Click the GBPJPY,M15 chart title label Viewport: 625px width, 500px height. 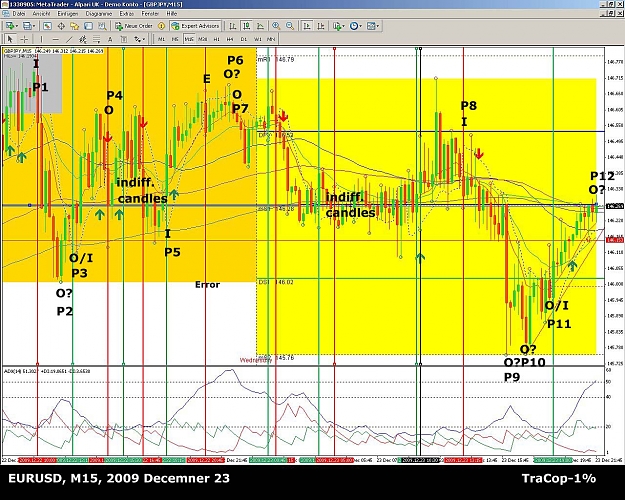pyautogui.click(x=53, y=51)
